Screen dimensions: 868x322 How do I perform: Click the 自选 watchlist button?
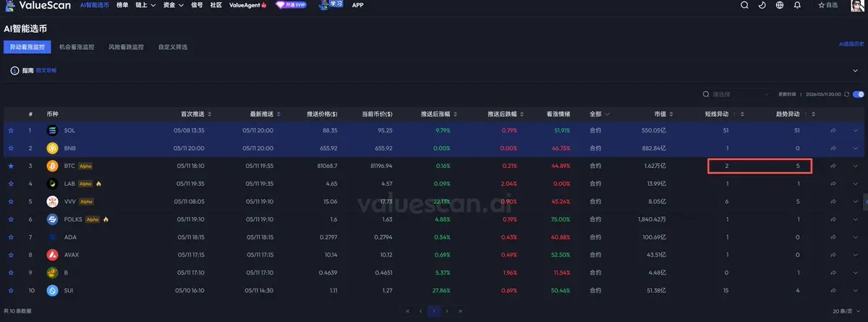pyautogui.click(x=827, y=5)
